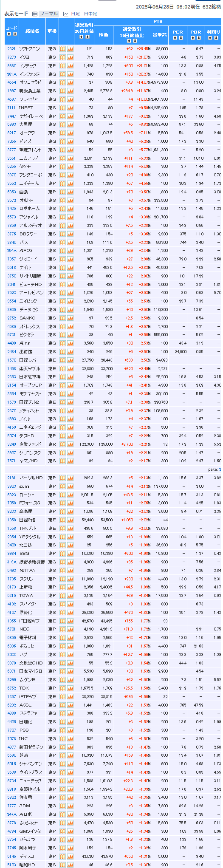Open chart icon for BBタワー row
The width and height of the screenshot is (223, 868).
[70, 234]
